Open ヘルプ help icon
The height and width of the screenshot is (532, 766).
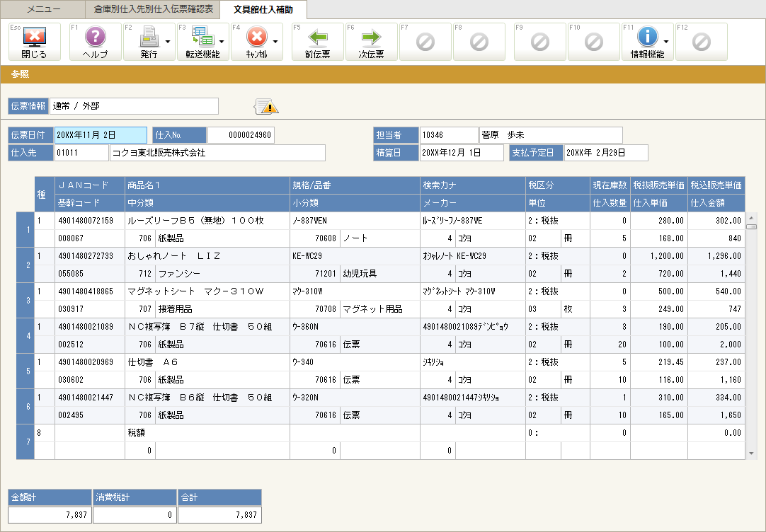(x=96, y=42)
